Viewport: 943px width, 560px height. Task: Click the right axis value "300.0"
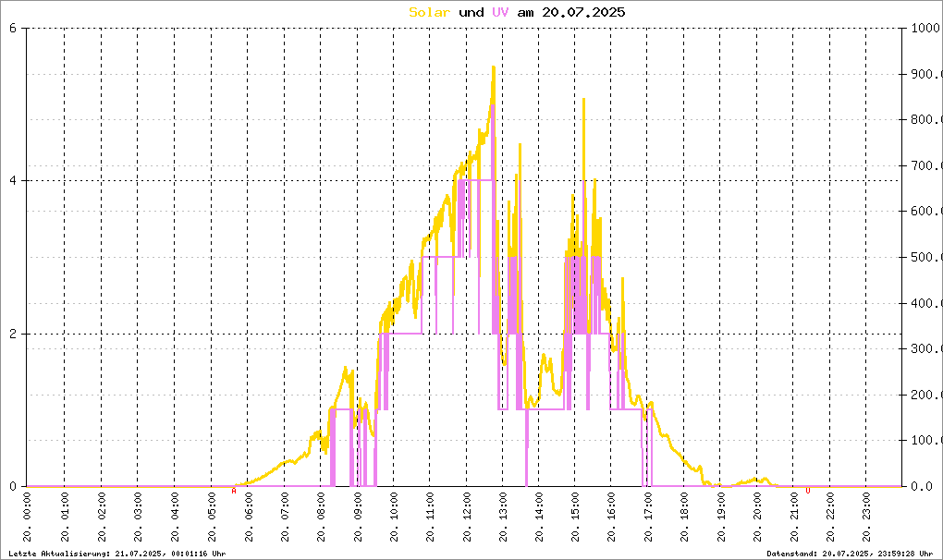(x=926, y=348)
